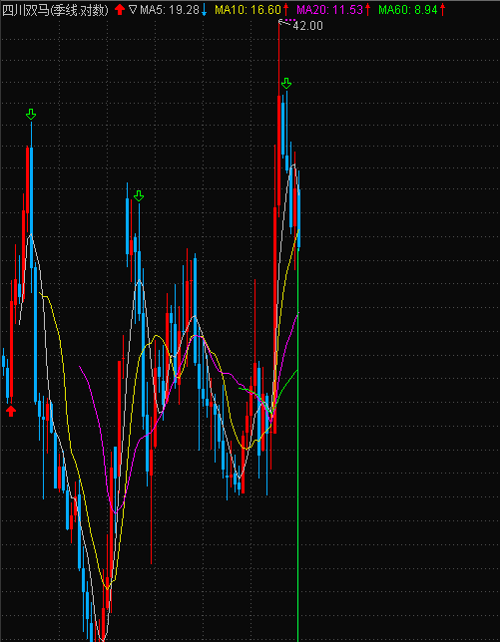Click the red up arrow after MA60
Image resolution: width=500 pixels, height=642 pixels.
pos(443,9)
